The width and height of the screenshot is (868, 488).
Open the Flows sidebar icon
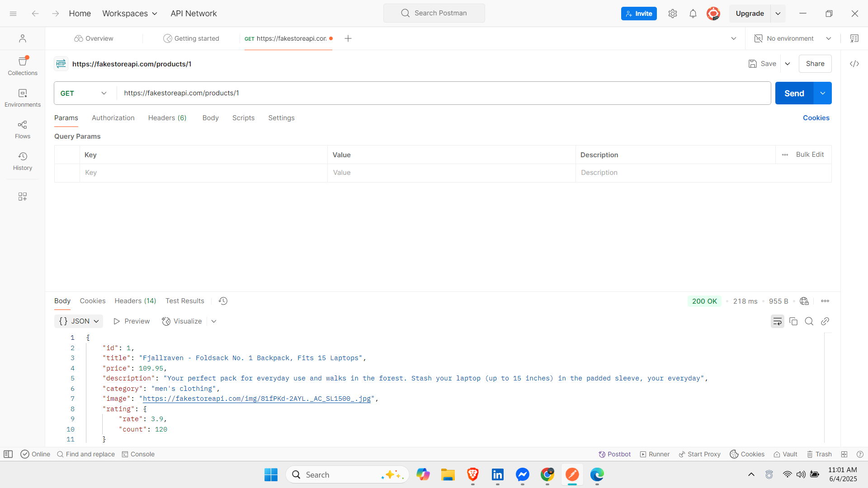pyautogui.click(x=23, y=130)
